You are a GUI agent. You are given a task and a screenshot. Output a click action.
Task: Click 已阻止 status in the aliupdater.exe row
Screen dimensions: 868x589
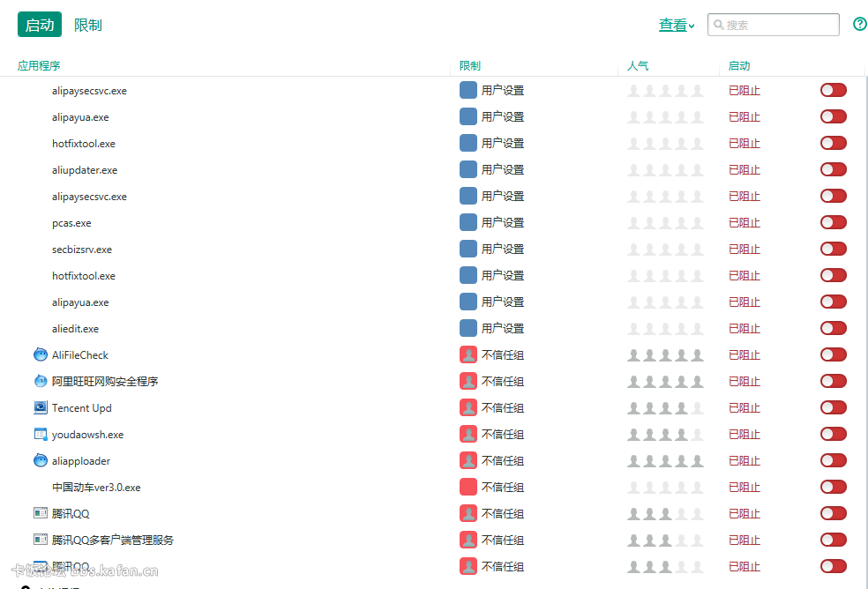[x=745, y=170]
